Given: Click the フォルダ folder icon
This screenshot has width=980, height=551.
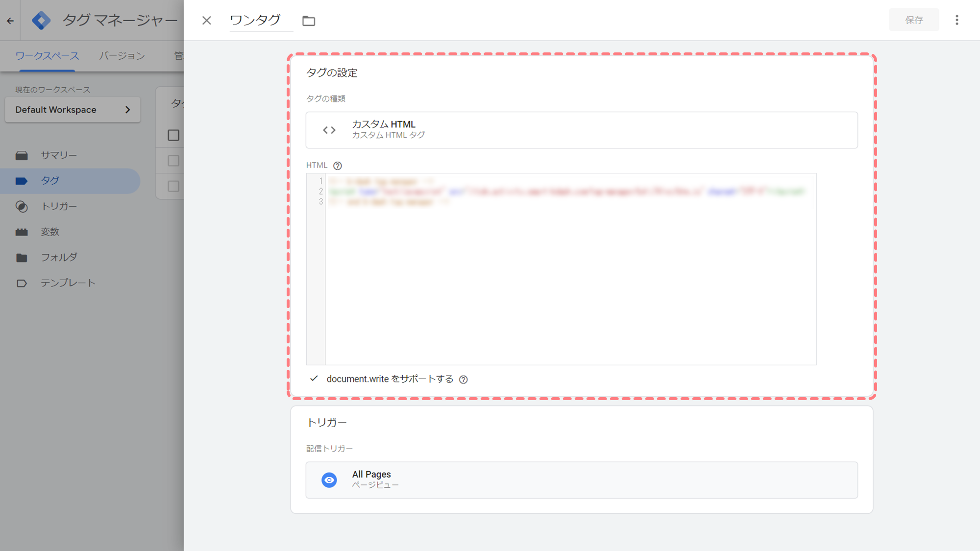Looking at the screenshot, I should click(22, 258).
